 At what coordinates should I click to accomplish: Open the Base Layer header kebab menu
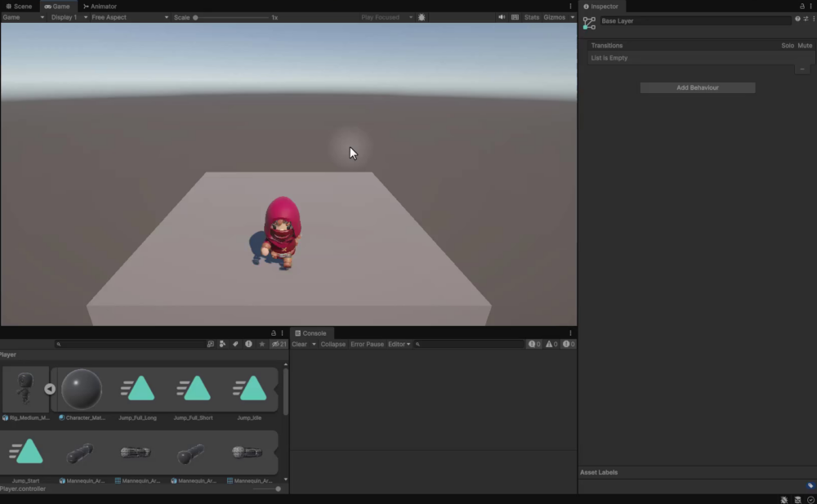[814, 19]
